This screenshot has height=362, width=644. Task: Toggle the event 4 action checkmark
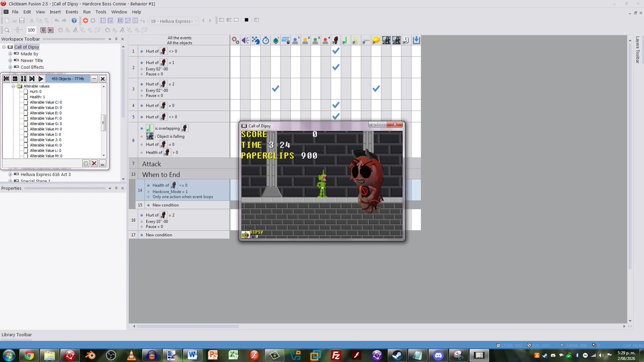pyautogui.click(x=336, y=105)
